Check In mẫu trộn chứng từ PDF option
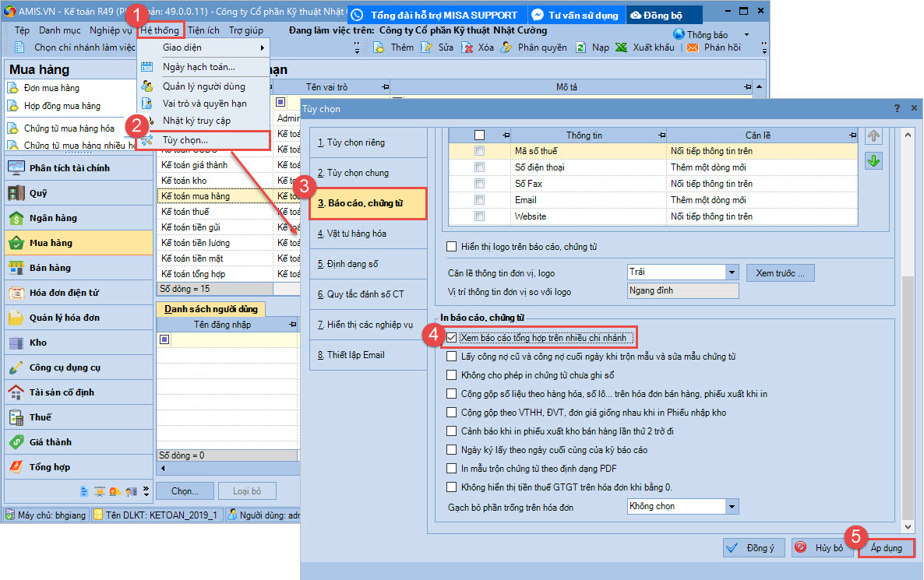 coord(452,469)
